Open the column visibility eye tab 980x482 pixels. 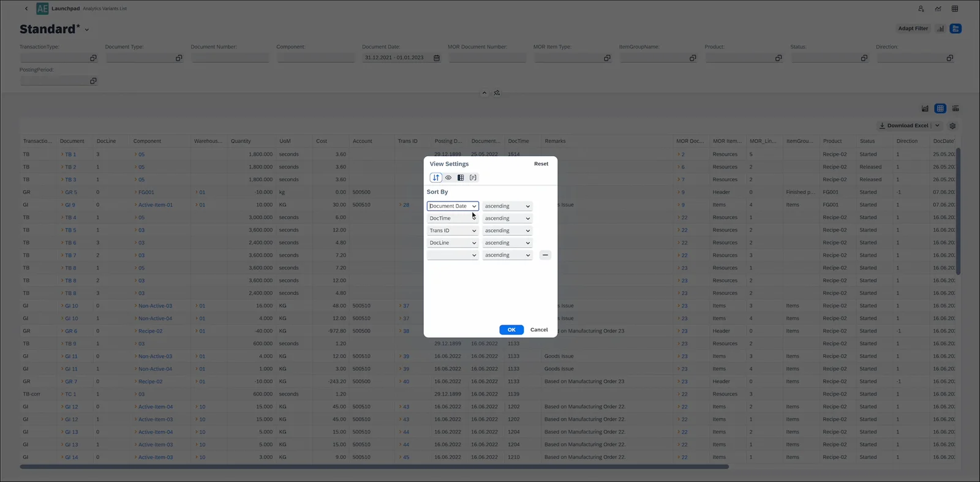click(448, 178)
